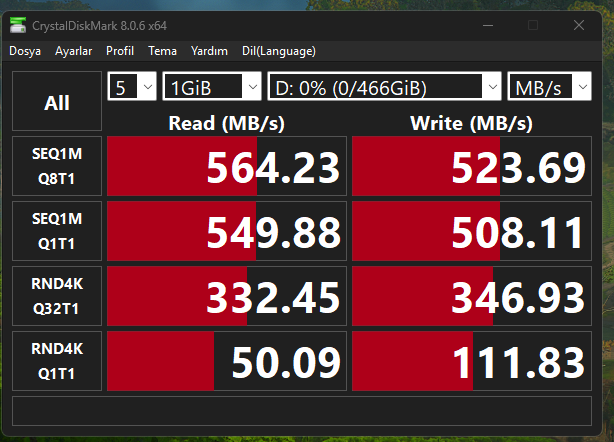Image resolution: width=614 pixels, height=442 pixels.
Task: Expand the test count dropdown showing 5
Action: click(132, 86)
